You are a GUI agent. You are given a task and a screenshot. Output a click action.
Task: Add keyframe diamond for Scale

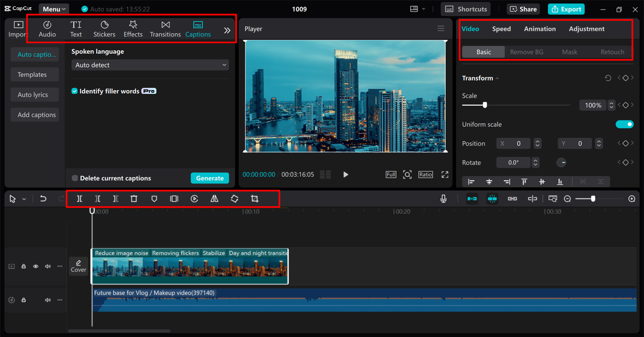coord(625,105)
